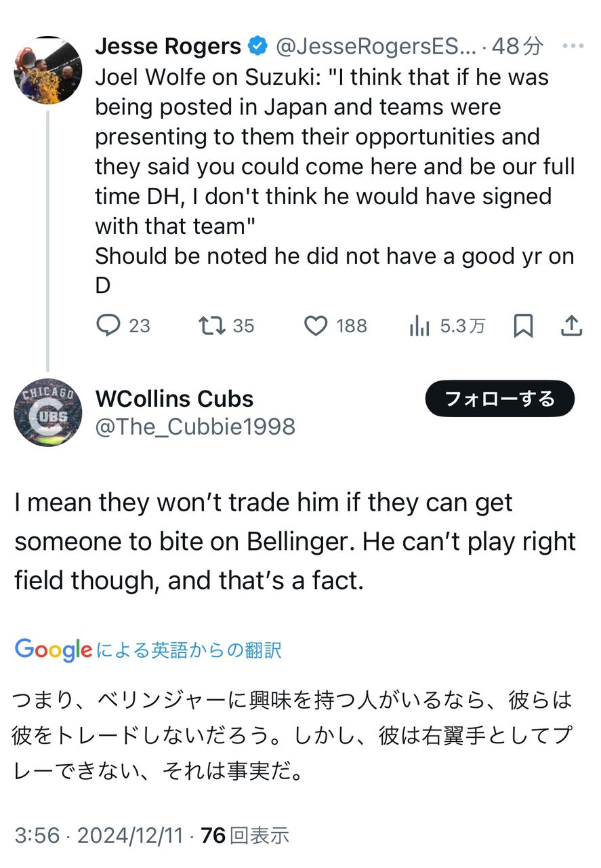Screen dimensions: 601x868
Task: Open view analytics bar chart icon
Action: 419,326
